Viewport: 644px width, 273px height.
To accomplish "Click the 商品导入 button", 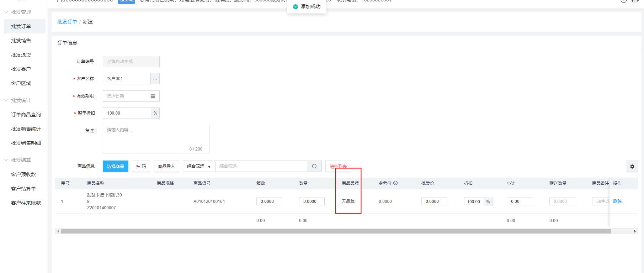I will [x=166, y=166].
